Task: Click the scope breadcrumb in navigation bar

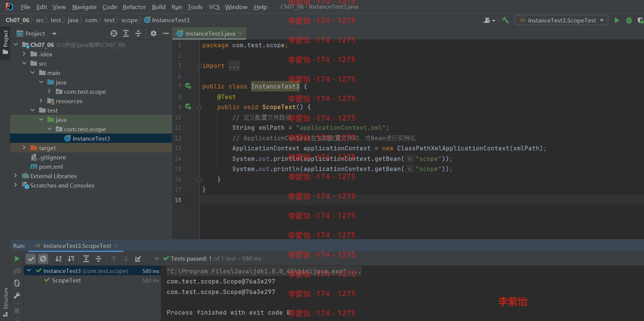Action: (129, 20)
